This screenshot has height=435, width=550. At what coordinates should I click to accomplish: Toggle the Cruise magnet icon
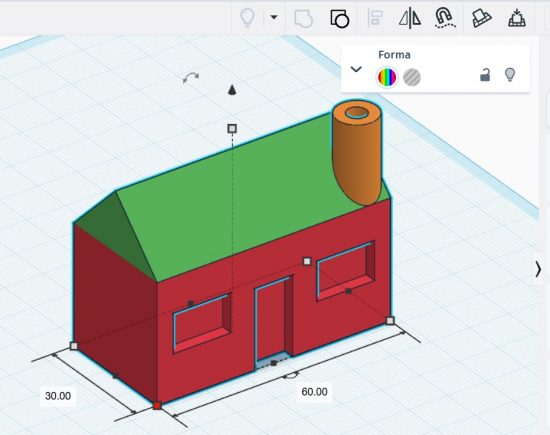point(445,18)
